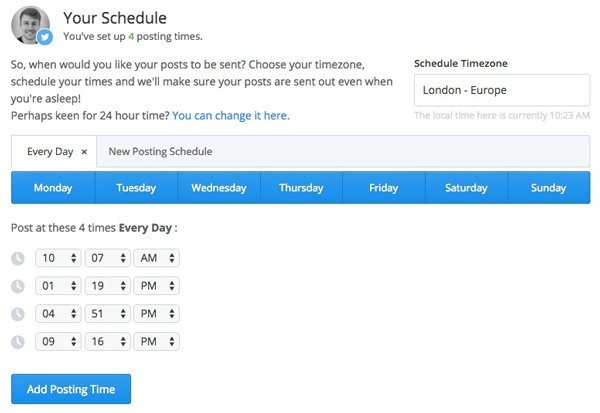Viewport: 600px width, 413px height.
Task: Click the profile avatar photo
Action: 30,25
